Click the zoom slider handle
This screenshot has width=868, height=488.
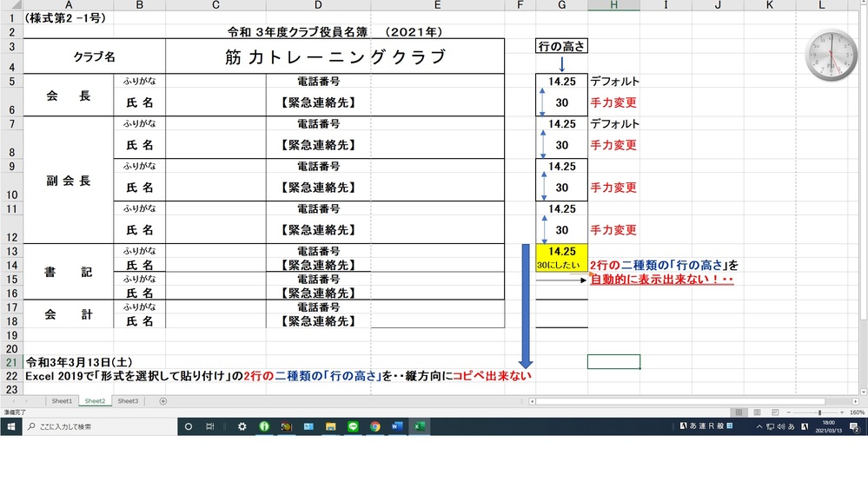(819, 412)
